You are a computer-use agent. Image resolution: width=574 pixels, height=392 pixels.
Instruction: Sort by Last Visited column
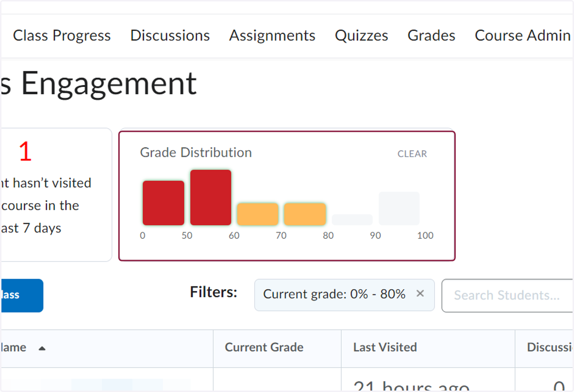pyautogui.click(x=385, y=348)
